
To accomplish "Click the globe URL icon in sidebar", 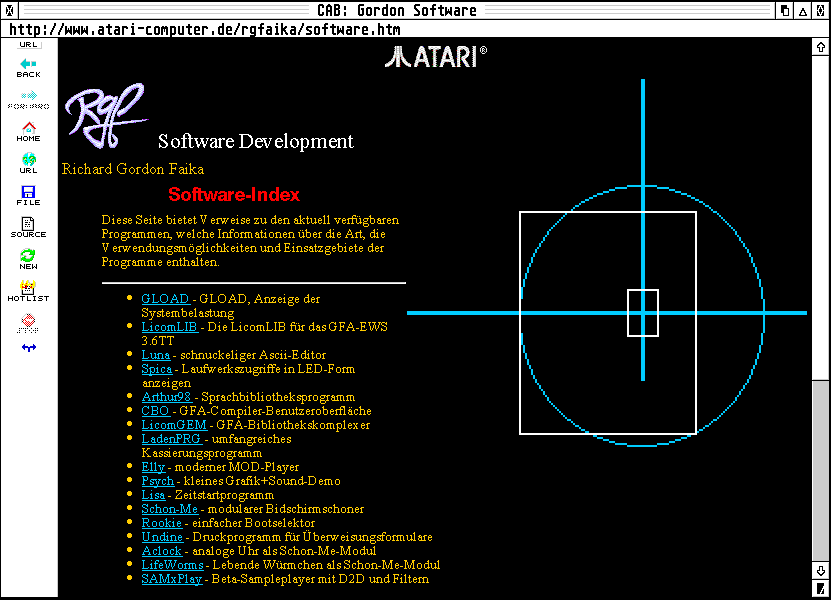I will tap(29, 163).
